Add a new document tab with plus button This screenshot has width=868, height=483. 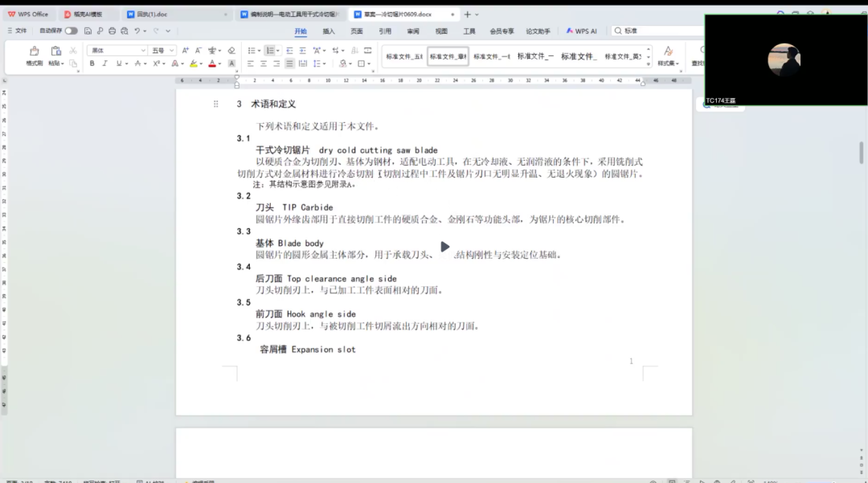pyautogui.click(x=467, y=14)
